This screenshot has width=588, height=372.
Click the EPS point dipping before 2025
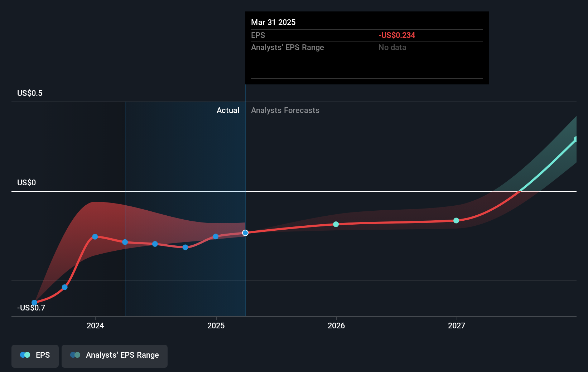pos(185,247)
